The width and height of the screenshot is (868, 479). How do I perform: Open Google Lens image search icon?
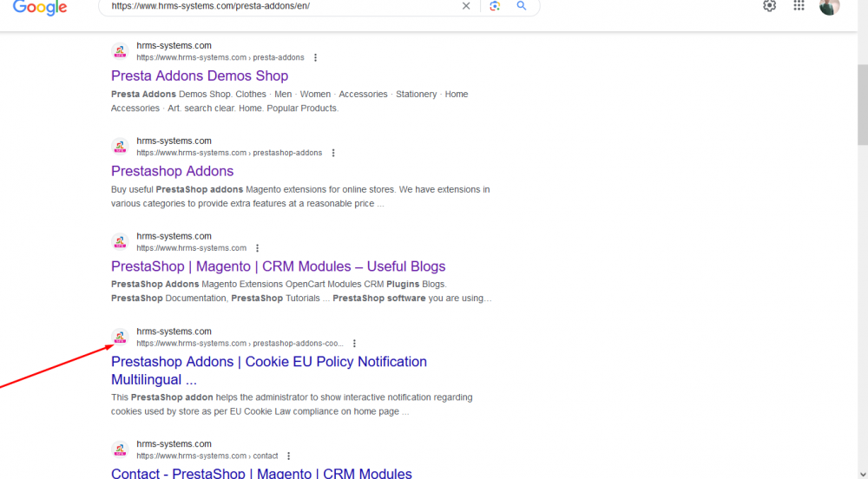(x=495, y=5)
